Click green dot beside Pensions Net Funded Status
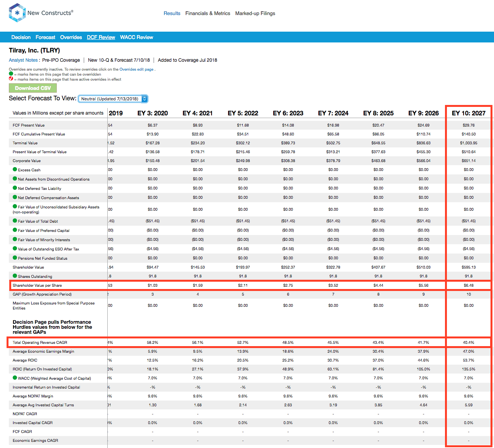Image resolution: width=494 pixels, height=448 pixels. [x=15, y=258]
